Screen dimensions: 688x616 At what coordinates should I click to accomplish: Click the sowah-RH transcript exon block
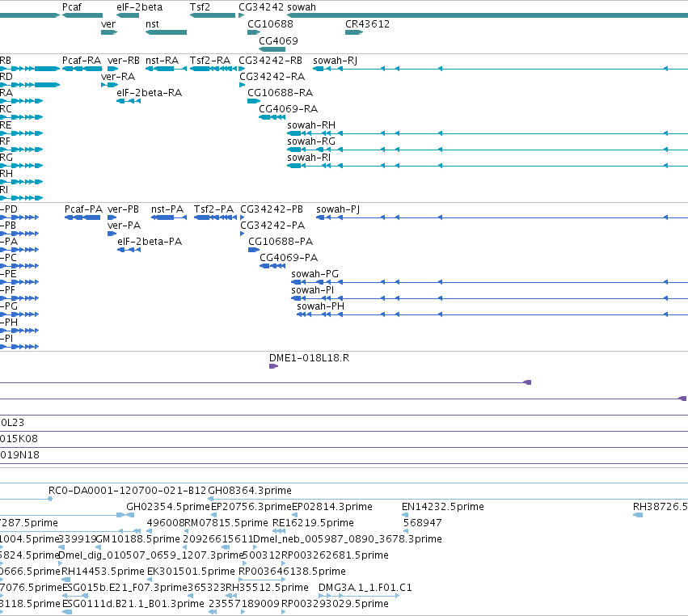[x=294, y=133]
